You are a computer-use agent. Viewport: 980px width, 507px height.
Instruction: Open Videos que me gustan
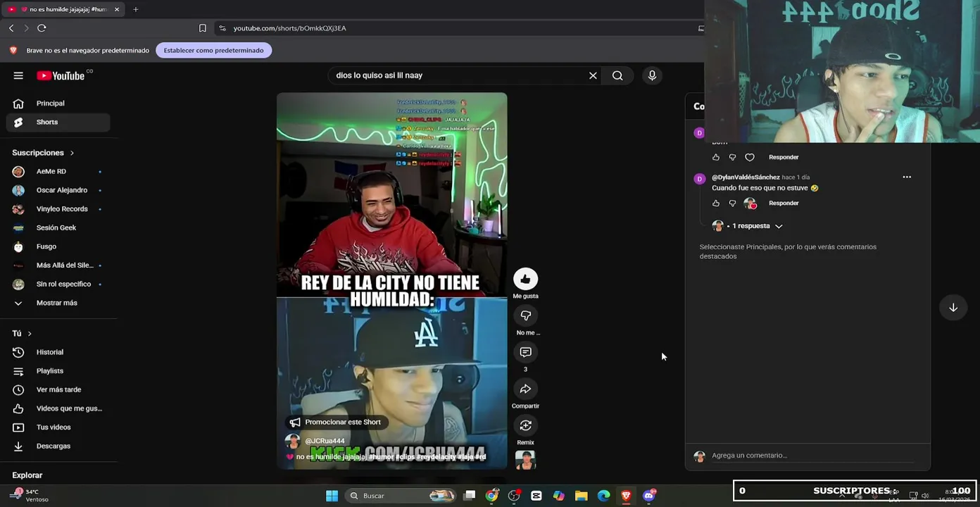[58, 408]
